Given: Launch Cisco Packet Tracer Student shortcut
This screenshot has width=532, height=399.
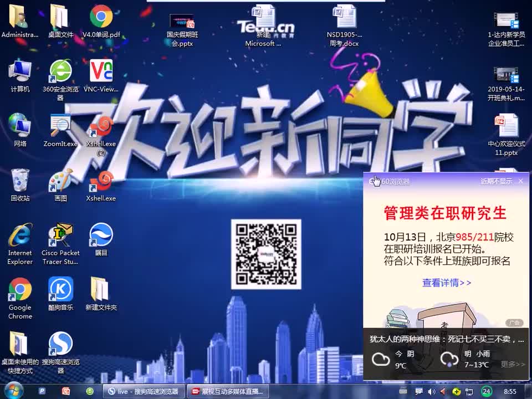Looking at the screenshot, I should tap(60, 244).
